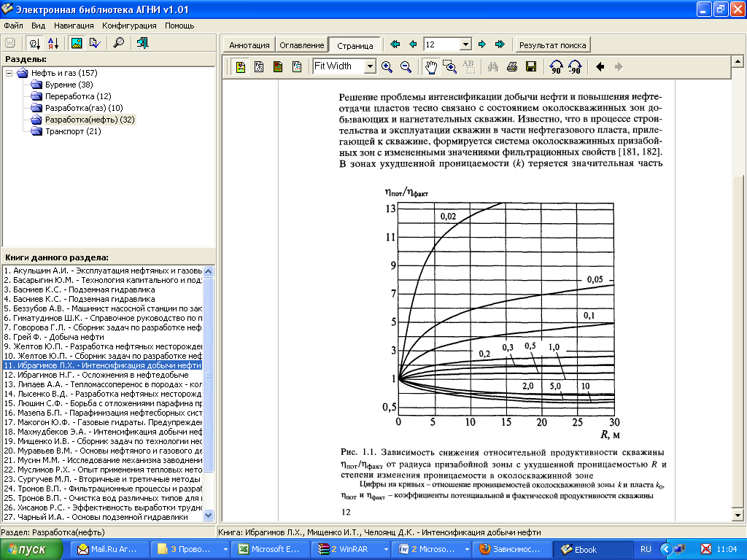The width and height of the screenshot is (747, 560).
Task: Click the Результат поиска button
Action: pyautogui.click(x=552, y=45)
